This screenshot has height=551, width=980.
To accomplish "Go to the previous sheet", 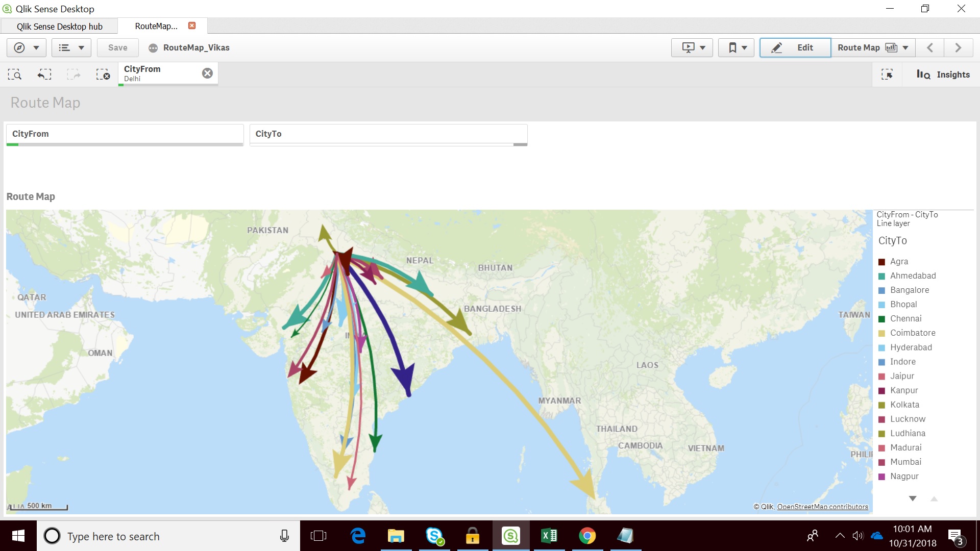I will (x=929, y=47).
